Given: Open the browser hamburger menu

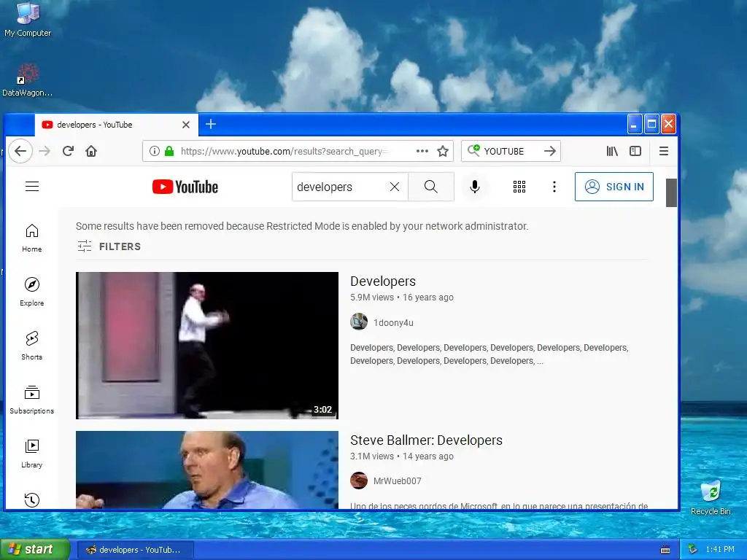Looking at the screenshot, I should point(664,151).
